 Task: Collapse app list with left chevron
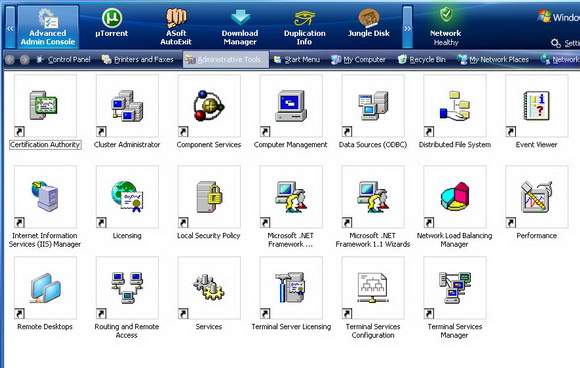pos(10,27)
